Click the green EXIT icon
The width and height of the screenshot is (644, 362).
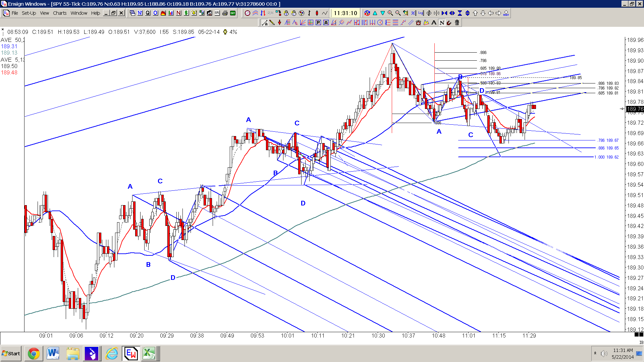232,13
